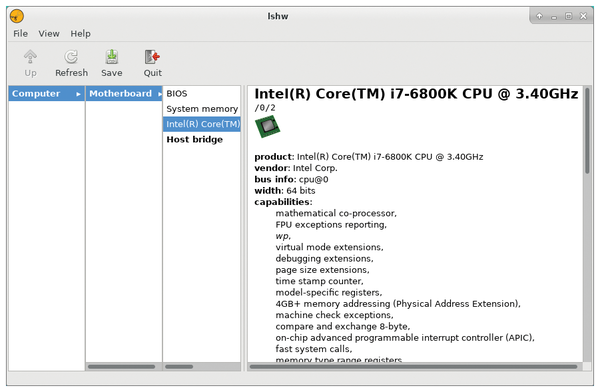Click '4GB+ memory addressing' capability text

398,304
